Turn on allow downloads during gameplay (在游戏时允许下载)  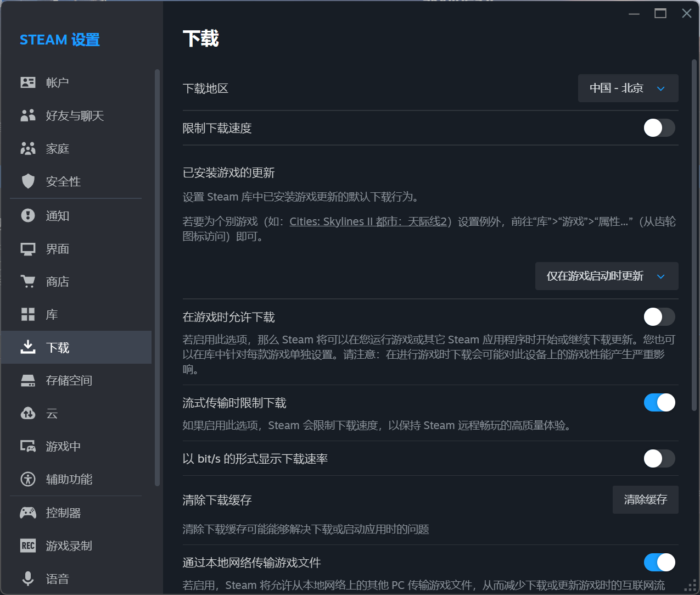click(659, 316)
